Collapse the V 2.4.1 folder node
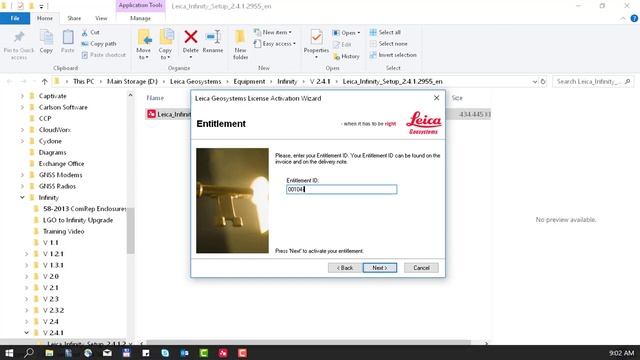The width and height of the screenshot is (640, 360). 27,333
